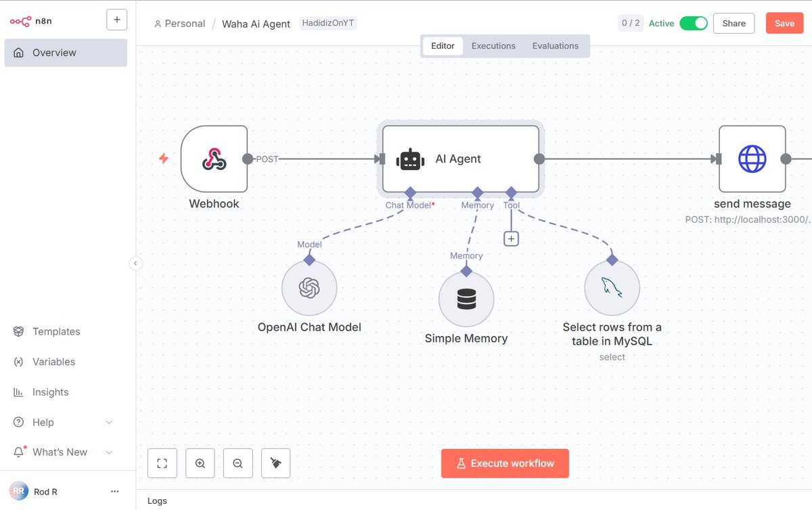Image resolution: width=812 pixels, height=510 pixels.
Task: Select the OpenAI Chat Model node
Action: click(x=309, y=289)
